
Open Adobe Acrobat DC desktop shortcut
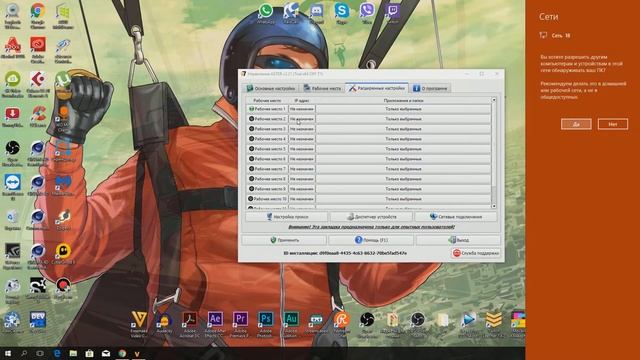[x=190, y=323]
